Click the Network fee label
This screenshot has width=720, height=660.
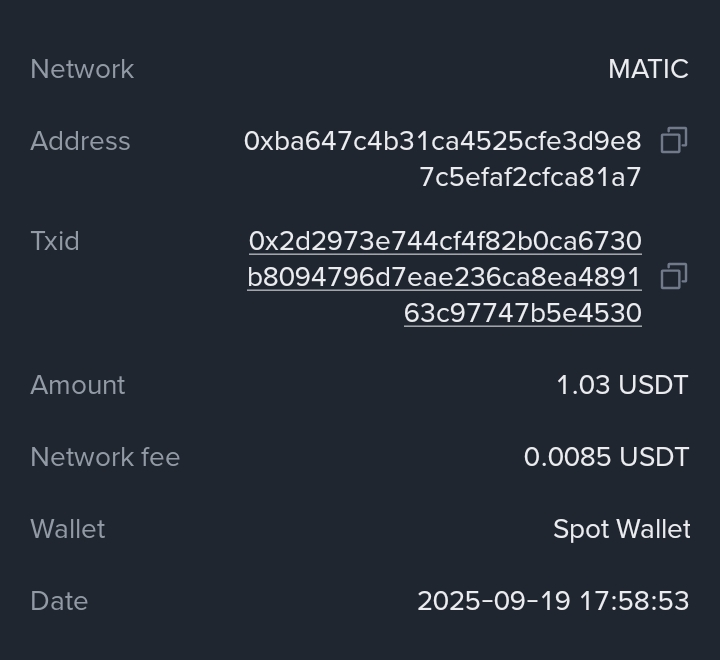[105, 457]
